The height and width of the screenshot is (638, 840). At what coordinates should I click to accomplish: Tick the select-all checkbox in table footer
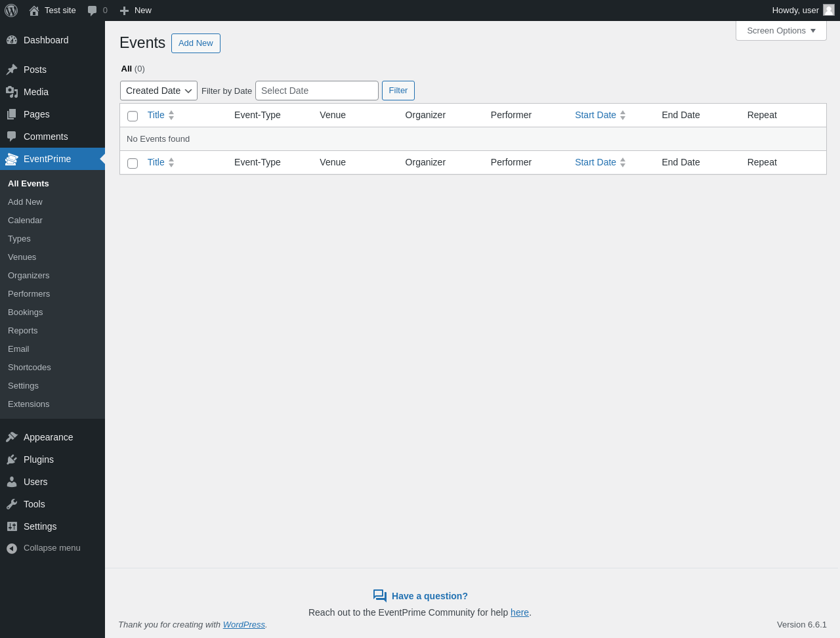[133, 163]
